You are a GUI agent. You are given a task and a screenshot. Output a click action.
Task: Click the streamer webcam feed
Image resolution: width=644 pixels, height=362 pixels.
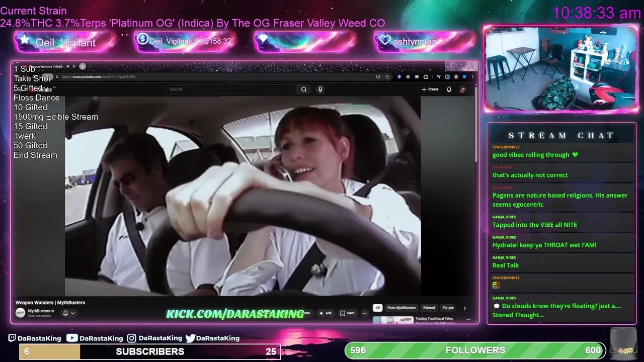click(x=561, y=68)
